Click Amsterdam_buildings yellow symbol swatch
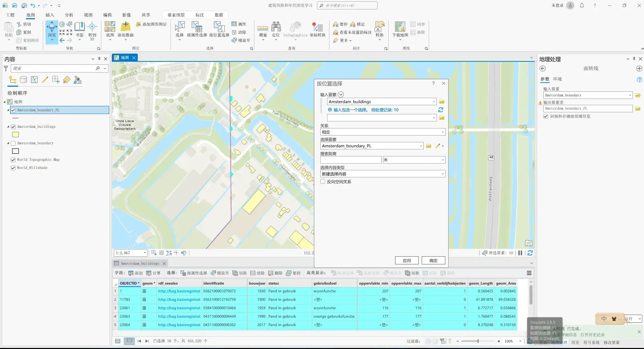The width and height of the screenshot is (644, 349). [x=15, y=135]
